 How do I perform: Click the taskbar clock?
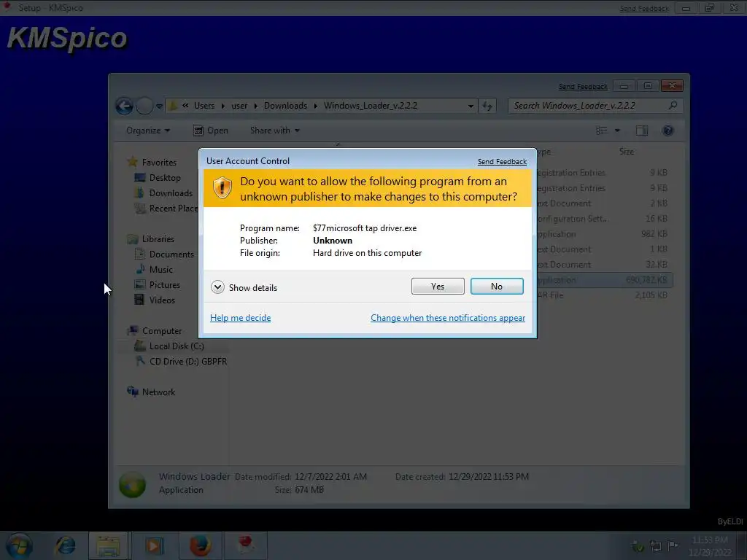tap(710, 545)
